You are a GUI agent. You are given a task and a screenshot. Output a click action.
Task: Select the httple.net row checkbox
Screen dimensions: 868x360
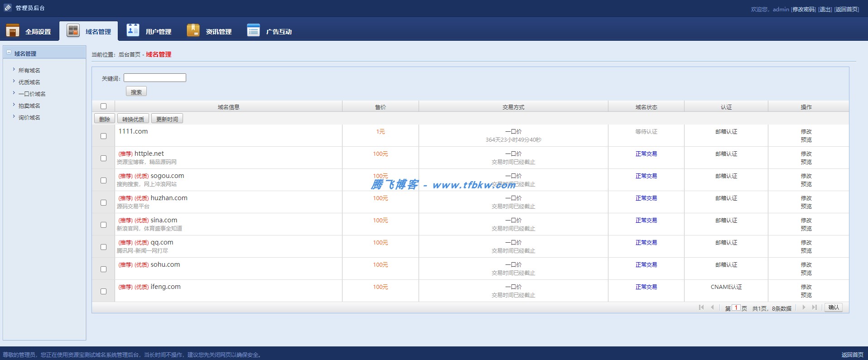(103, 158)
